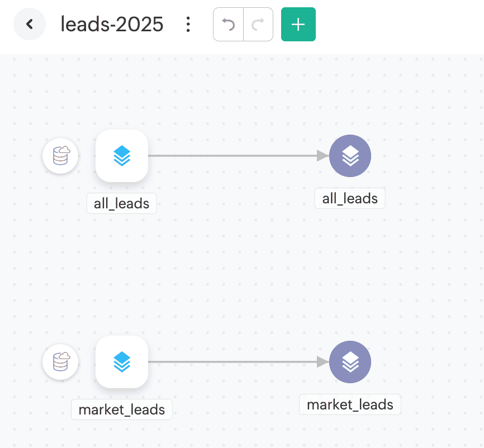Select the all_leads source database icon

[60, 156]
